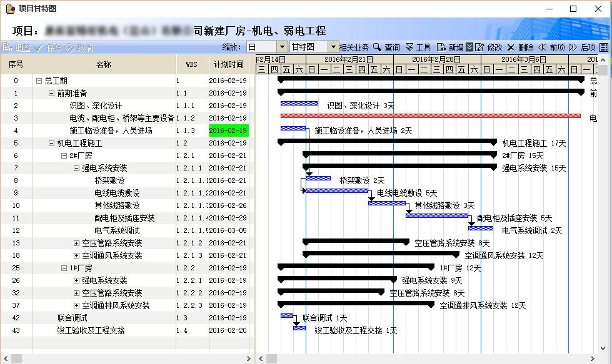
Task: Click the 删除 delete X icon
Action: (511, 47)
